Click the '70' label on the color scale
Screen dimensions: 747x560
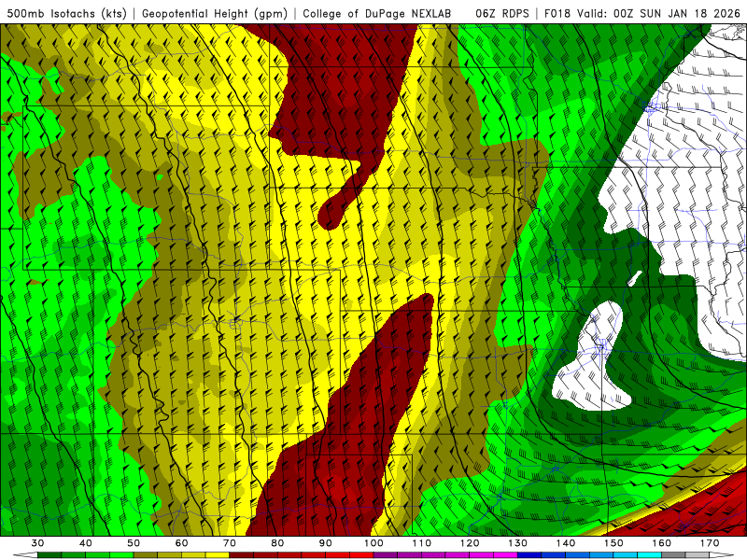click(x=230, y=543)
